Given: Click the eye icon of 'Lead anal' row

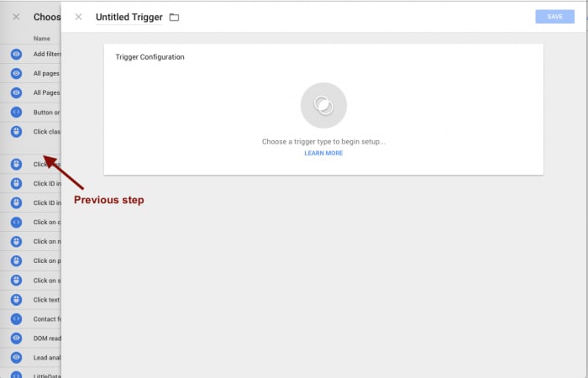Looking at the screenshot, I should [16, 357].
